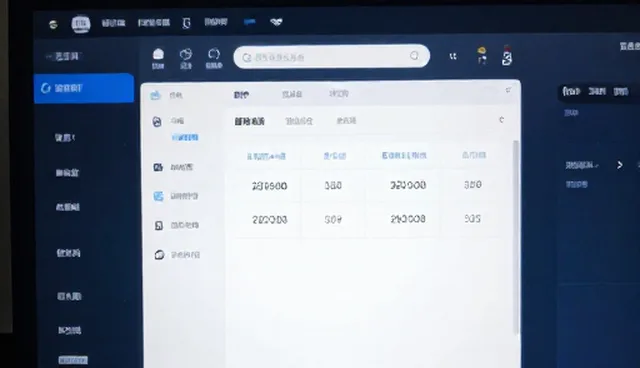
Task: Click the circular icon at the search field's right end
Action: point(414,55)
